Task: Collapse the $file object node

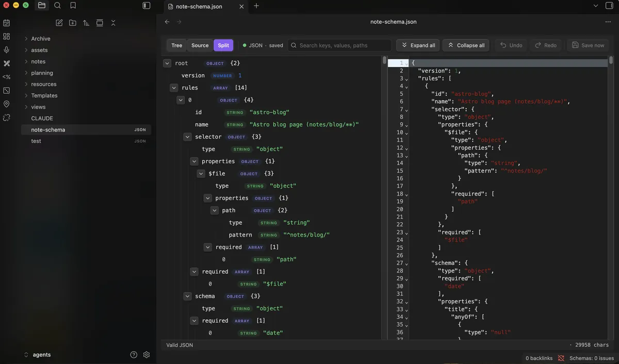Action: pyautogui.click(x=201, y=174)
